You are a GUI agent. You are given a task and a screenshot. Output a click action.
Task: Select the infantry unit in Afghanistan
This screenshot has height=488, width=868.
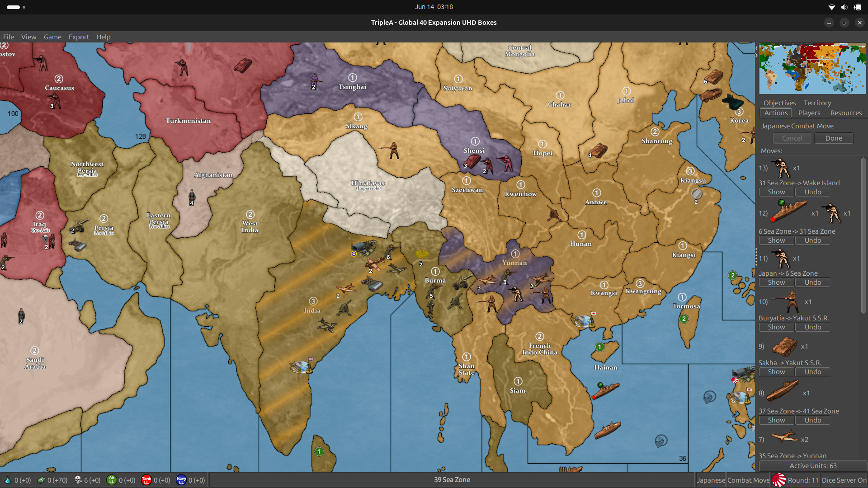(192, 198)
